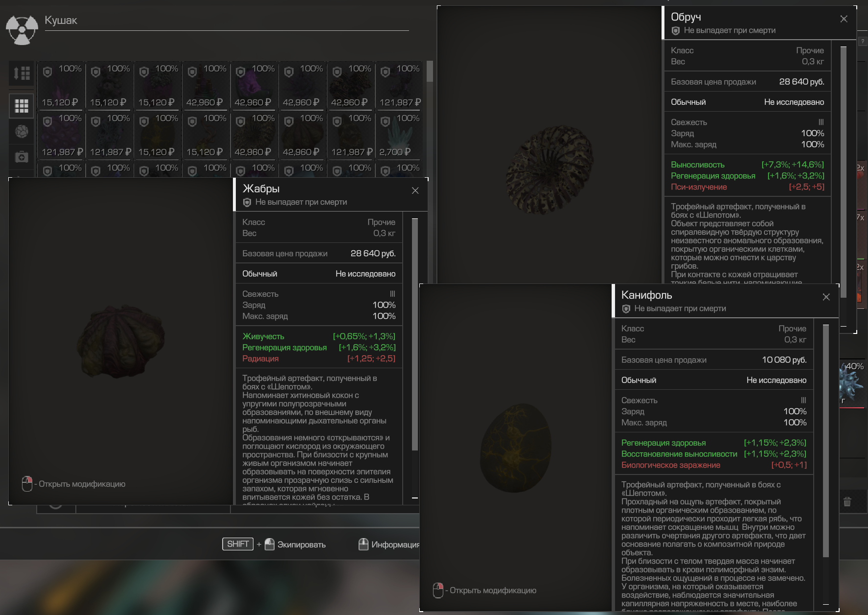Close the Канифоль info window
Screen dimensions: 868x615
pos(826,297)
